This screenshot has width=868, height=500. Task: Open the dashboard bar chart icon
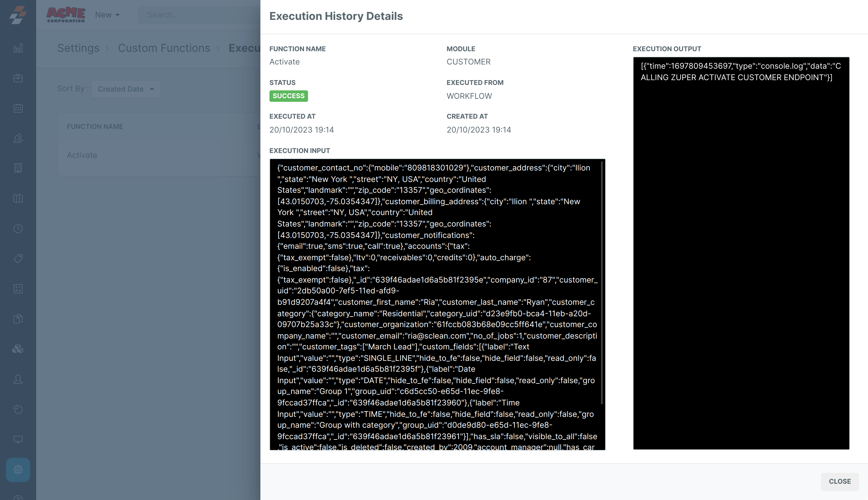[x=18, y=48]
